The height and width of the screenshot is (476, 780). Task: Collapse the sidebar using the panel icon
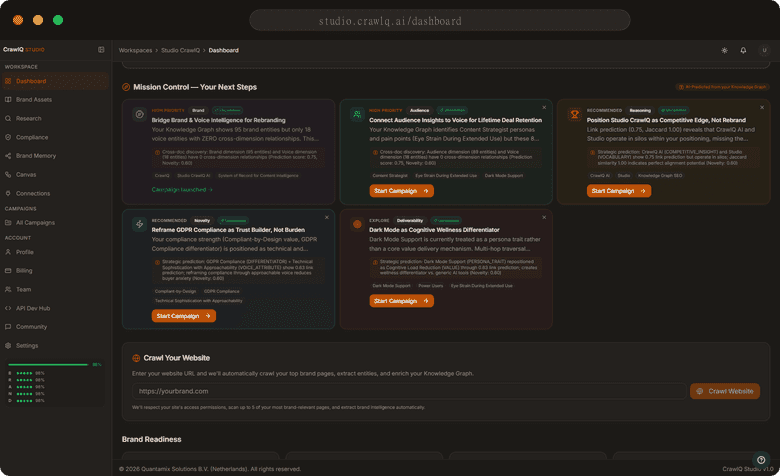[x=101, y=49]
